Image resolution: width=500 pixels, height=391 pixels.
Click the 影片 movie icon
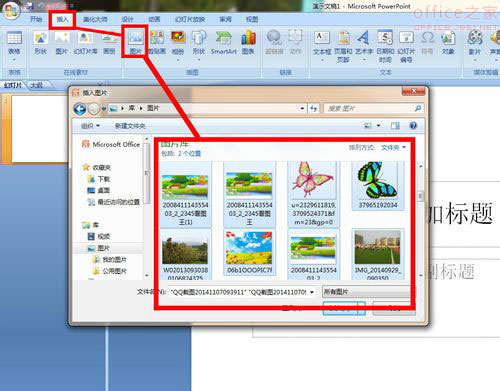coord(475,43)
